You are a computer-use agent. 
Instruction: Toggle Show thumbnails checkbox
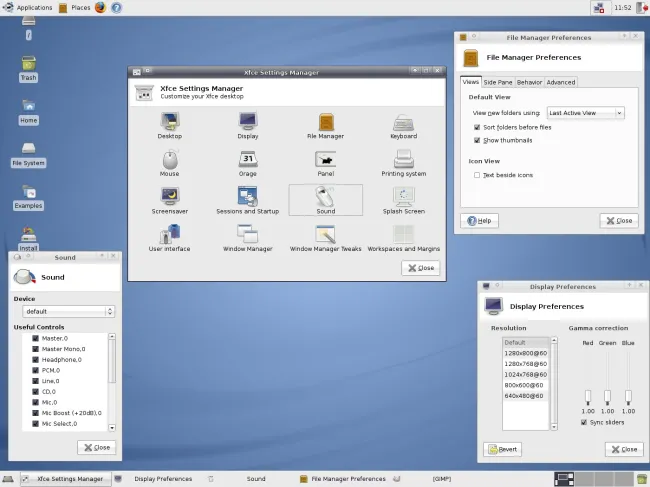click(477, 141)
